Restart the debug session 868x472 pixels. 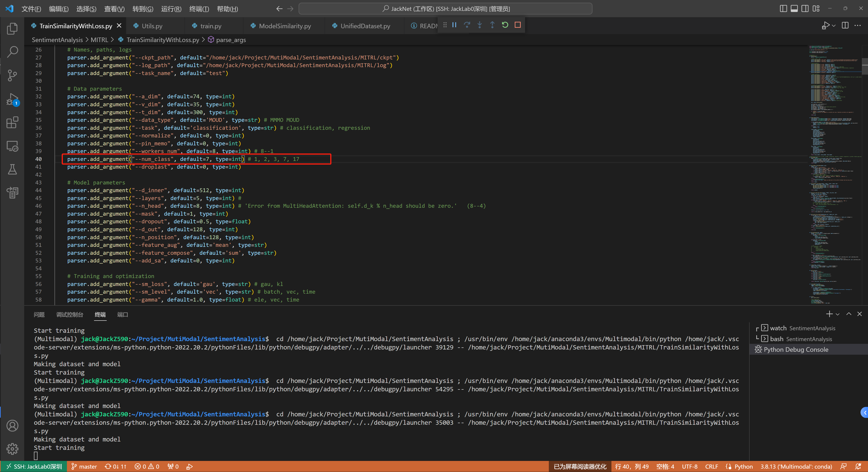point(505,25)
